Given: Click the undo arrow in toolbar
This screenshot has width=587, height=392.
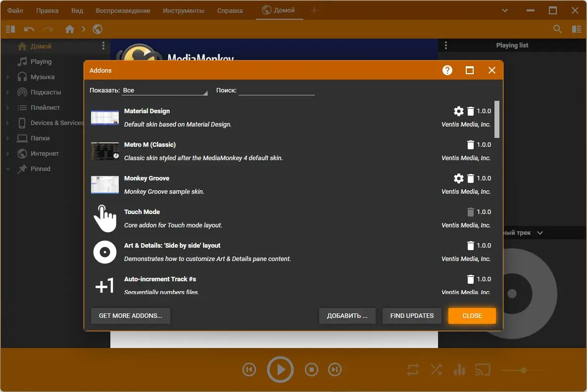Looking at the screenshot, I should pyautogui.click(x=29, y=29).
